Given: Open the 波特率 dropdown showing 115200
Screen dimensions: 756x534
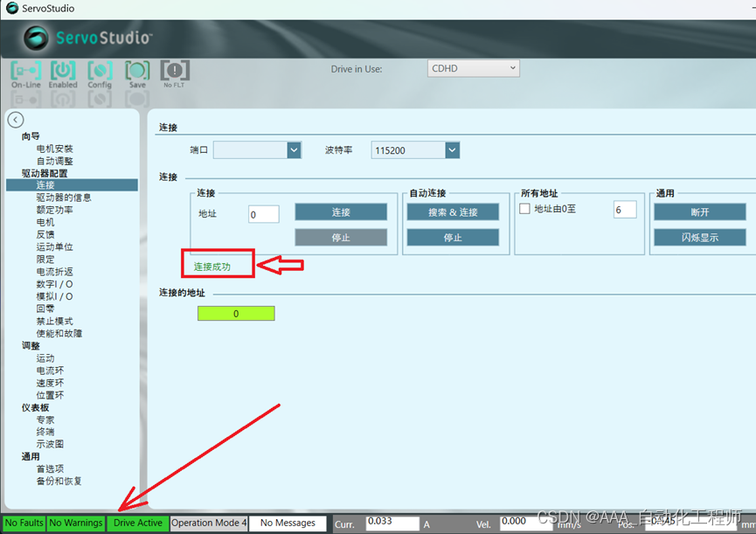Looking at the screenshot, I should (415, 149).
